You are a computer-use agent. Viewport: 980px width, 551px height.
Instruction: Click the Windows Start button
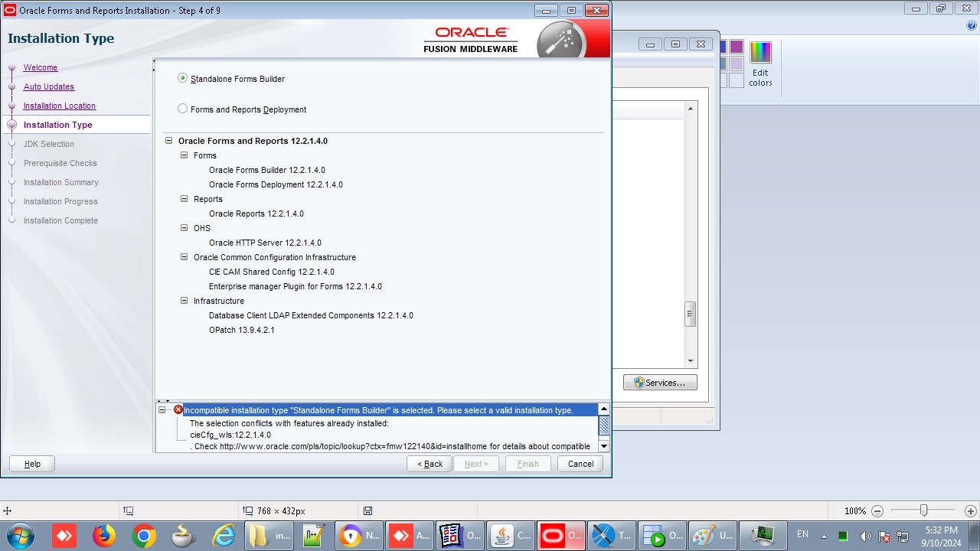[21, 536]
